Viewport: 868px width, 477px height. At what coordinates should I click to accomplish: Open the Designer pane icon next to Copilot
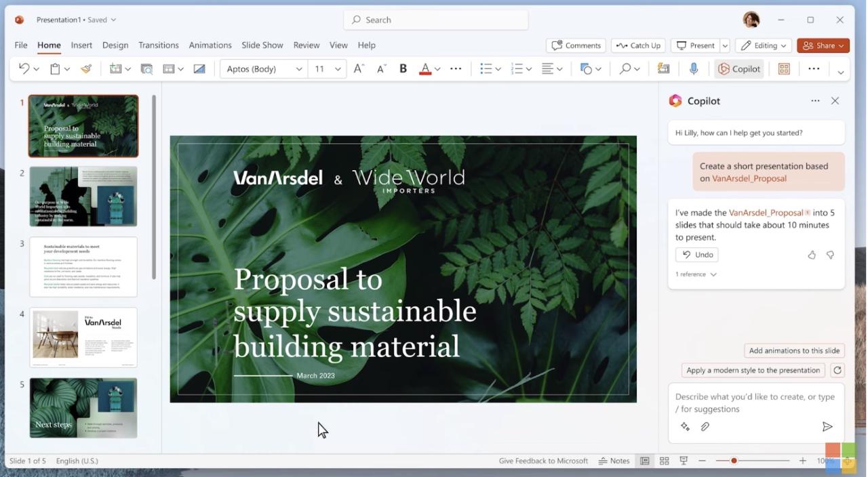784,68
